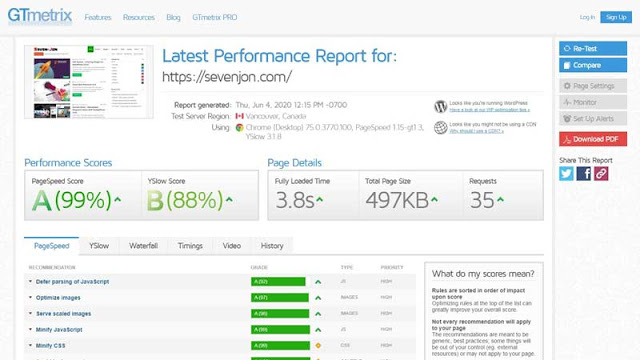Click the Re-Test button

point(593,48)
